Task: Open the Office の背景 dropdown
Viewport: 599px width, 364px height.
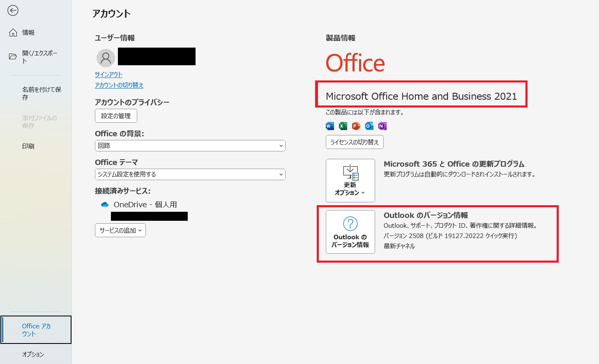Action: click(190, 146)
